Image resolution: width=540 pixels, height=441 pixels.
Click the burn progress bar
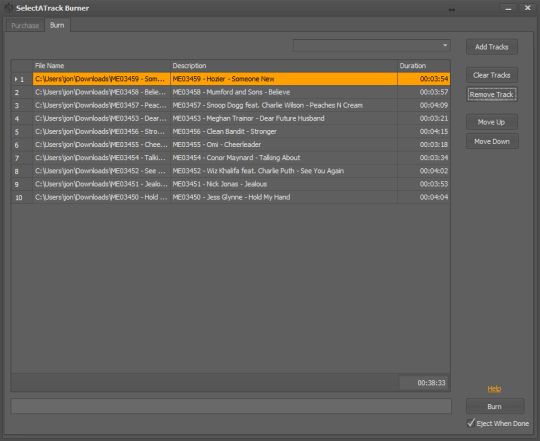pyautogui.click(x=231, y=406)
